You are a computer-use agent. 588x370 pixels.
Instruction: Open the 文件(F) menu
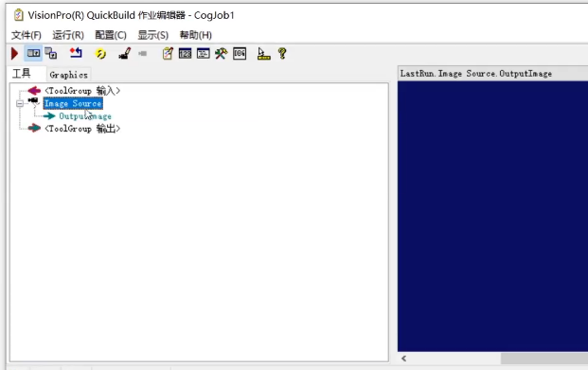click(27, 35)
